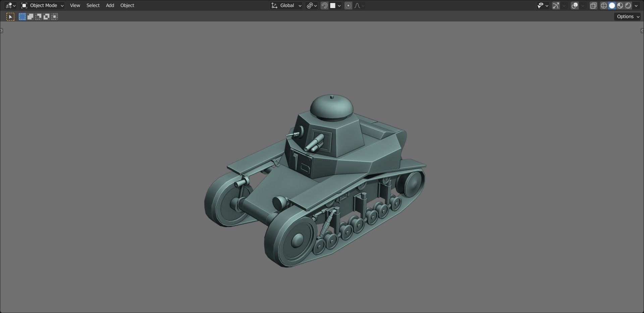Open the Add menu

[x=110, y=5]
